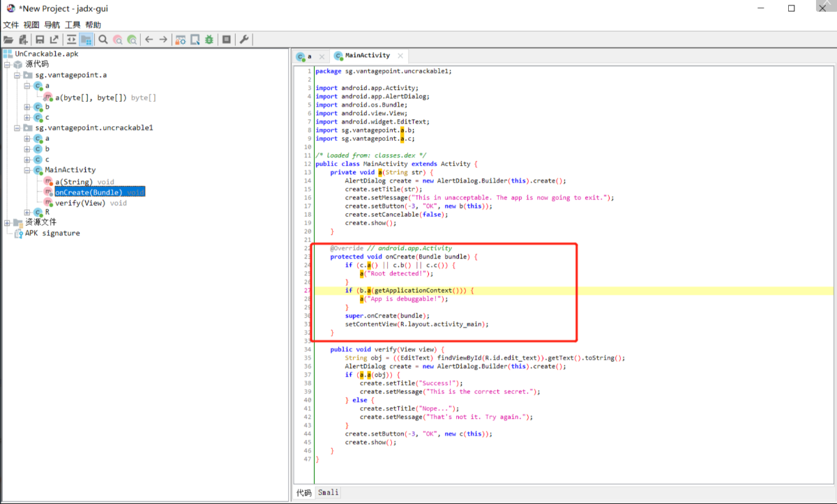Click sg.vantagepoint.a package folder icon
The image size is (837, 504).
(28, 75)
